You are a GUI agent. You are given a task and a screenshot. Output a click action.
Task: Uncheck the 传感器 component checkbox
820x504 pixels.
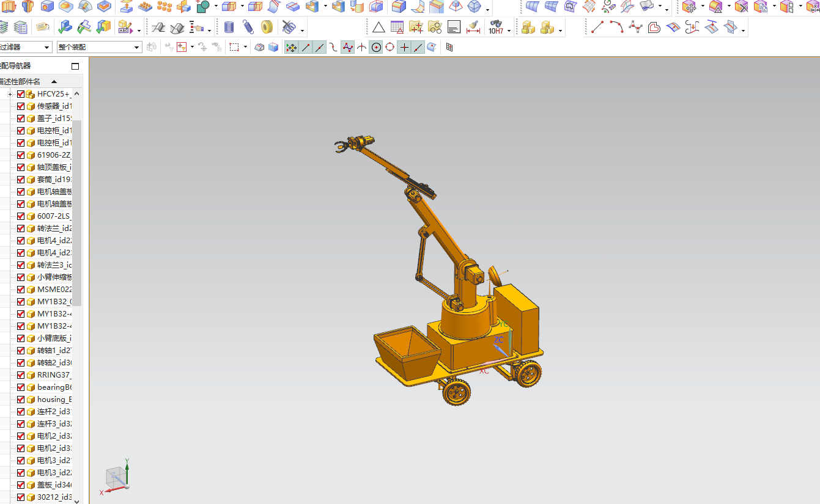point(21,106)
